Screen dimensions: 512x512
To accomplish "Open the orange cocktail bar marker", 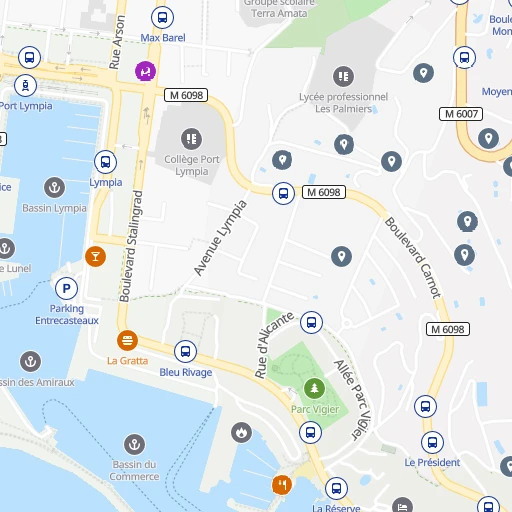I will [95, 257].
